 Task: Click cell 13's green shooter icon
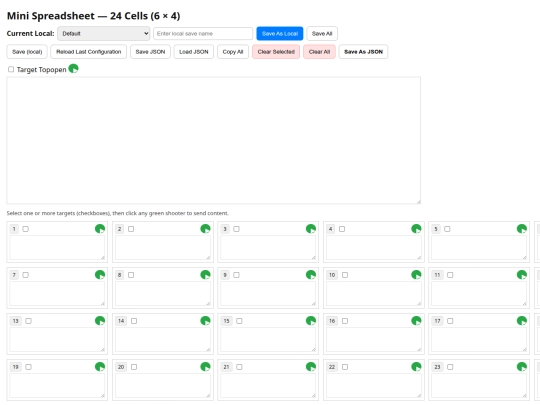pos(100,321)
